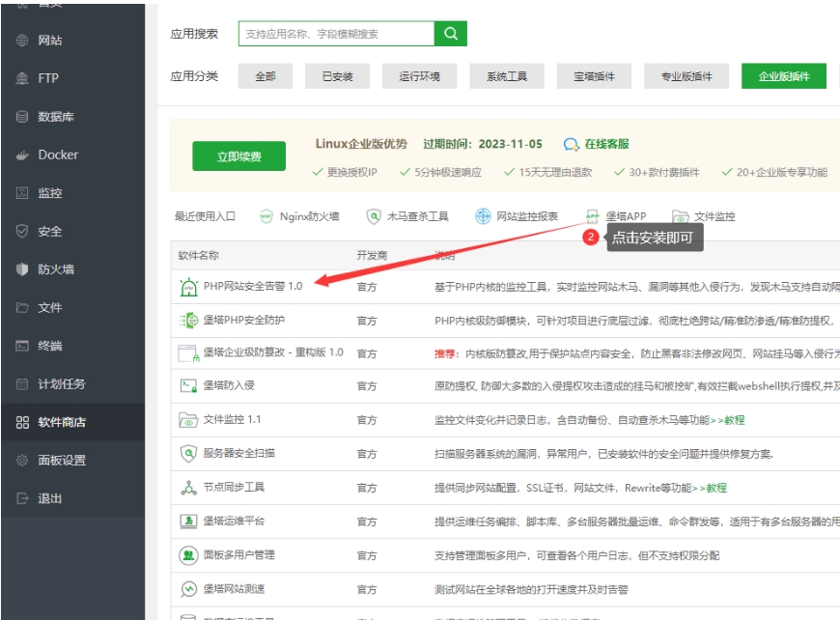Viewport: 840px width, 620px height.
Task: Click the 堡塔PHP安全防护 plugin icon
Action: 188,321
